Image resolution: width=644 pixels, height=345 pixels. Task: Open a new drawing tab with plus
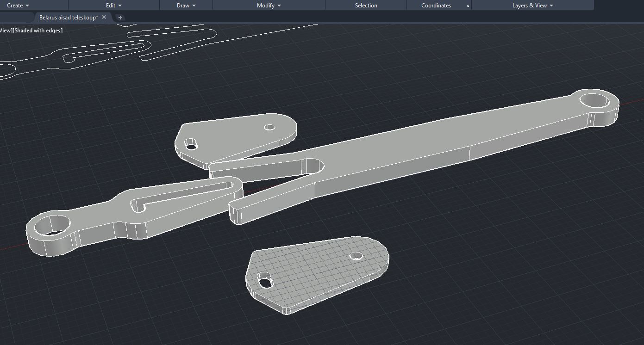(x=120, y=18)
